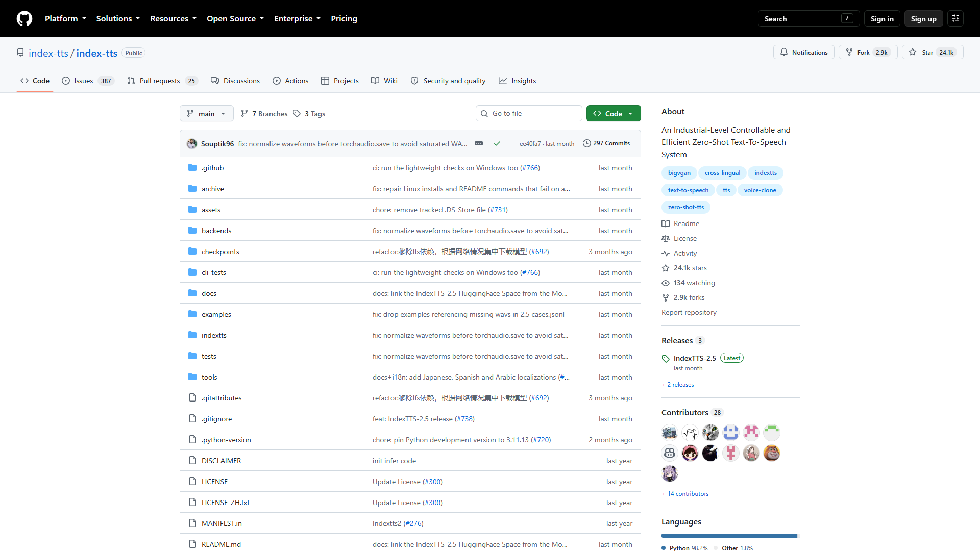Image resolution: width=980 pixels, height=551 pixels.
Task: Expand the Resources menu
Action: click(x=173, y=19)
